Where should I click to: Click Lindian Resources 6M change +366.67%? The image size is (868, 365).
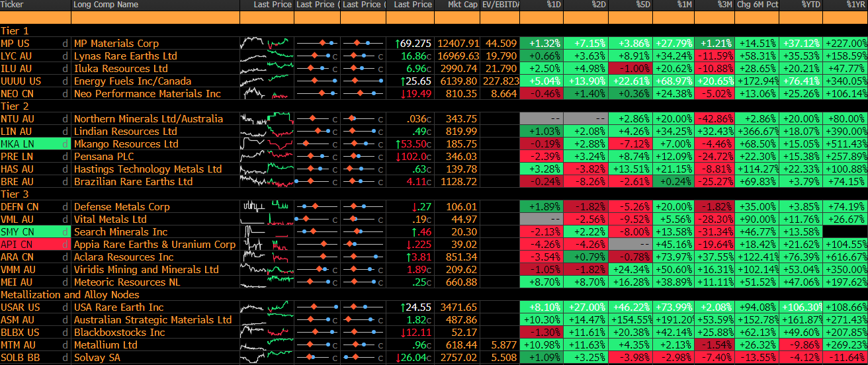click(758, 132)
